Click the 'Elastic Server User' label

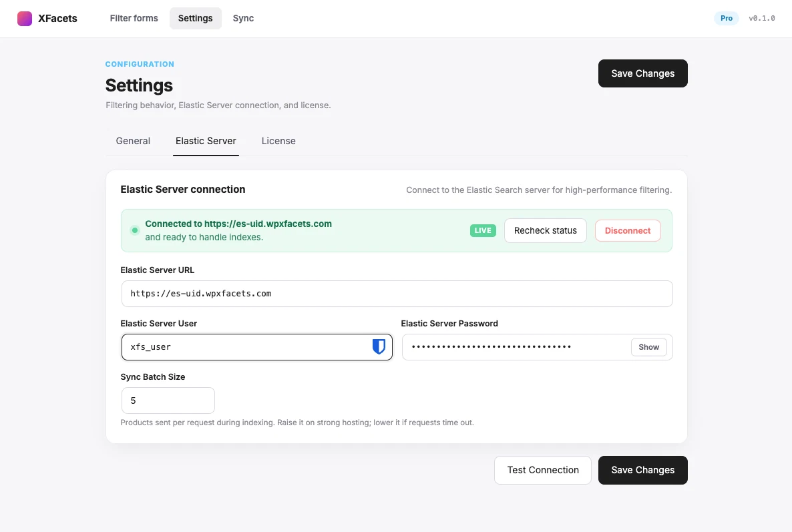pyautogui.click(x=159, y=324)
